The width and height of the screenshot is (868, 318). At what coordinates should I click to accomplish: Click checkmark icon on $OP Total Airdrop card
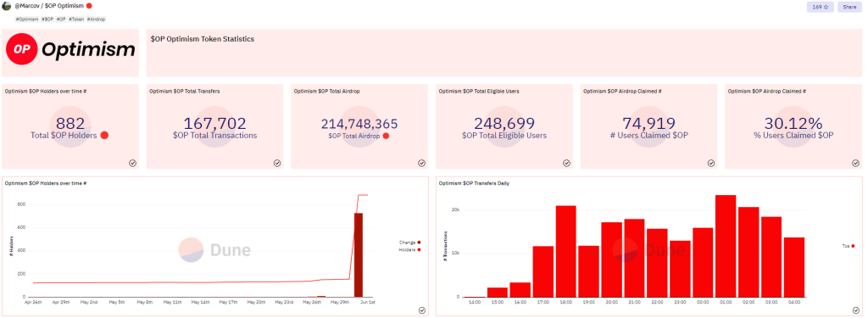pos(422,163)
